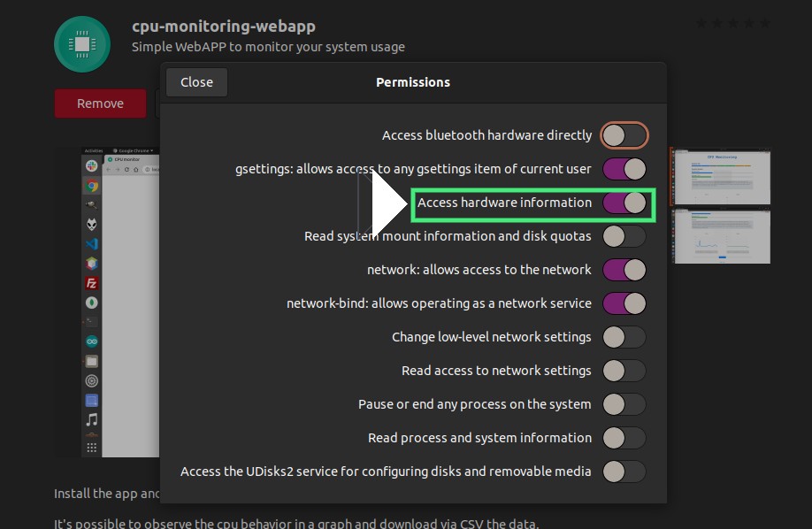Click the "Read access to network settings" label
The height and width of the screenshot is (529, 812).
(x=496, y=371)
